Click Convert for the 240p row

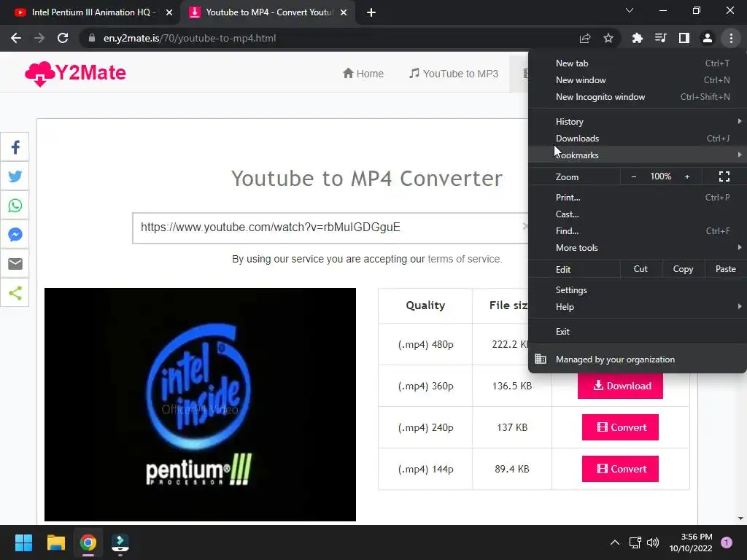(x=620, y=427)
